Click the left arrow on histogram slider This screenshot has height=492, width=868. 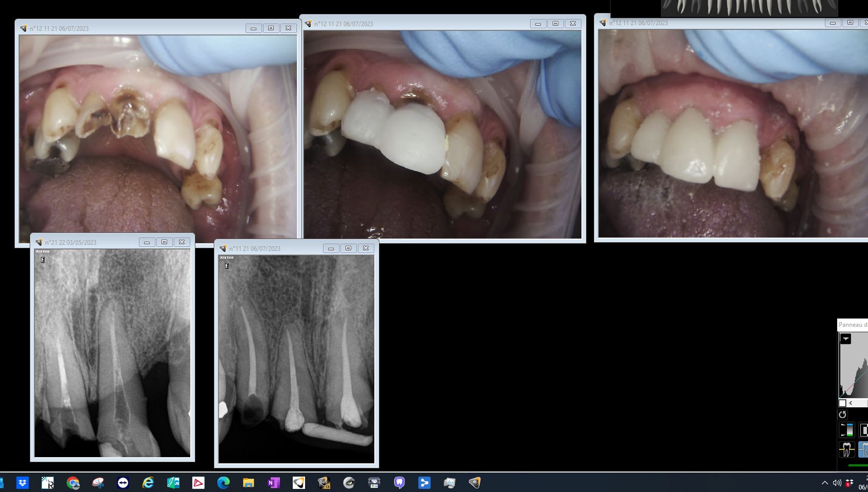851,403
